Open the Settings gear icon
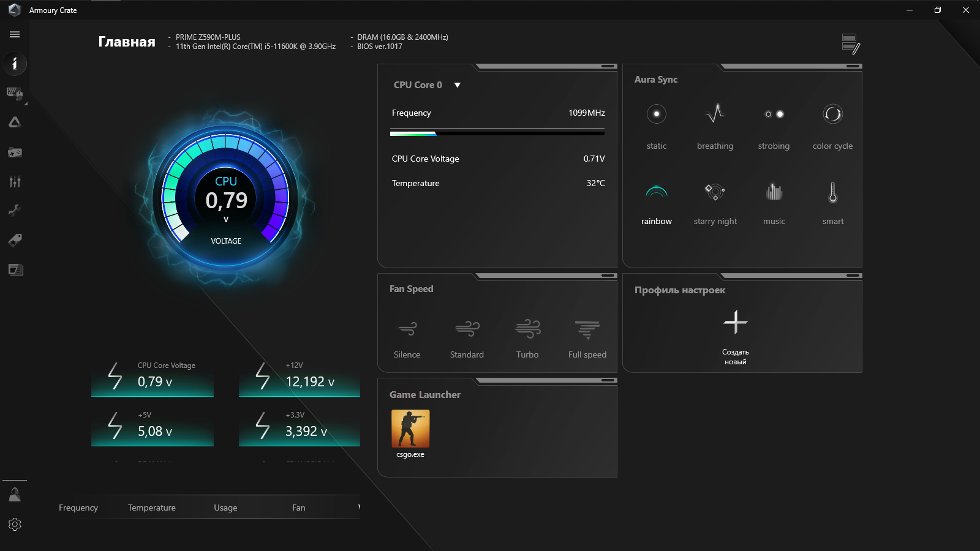This screenshot has height=551, width=980. click(15, 524)
